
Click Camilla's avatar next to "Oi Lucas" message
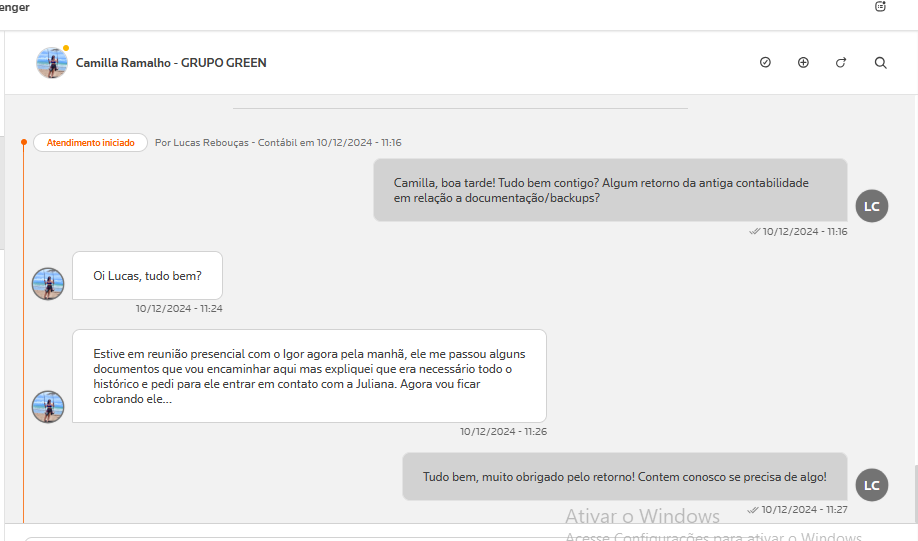point(48,284)
